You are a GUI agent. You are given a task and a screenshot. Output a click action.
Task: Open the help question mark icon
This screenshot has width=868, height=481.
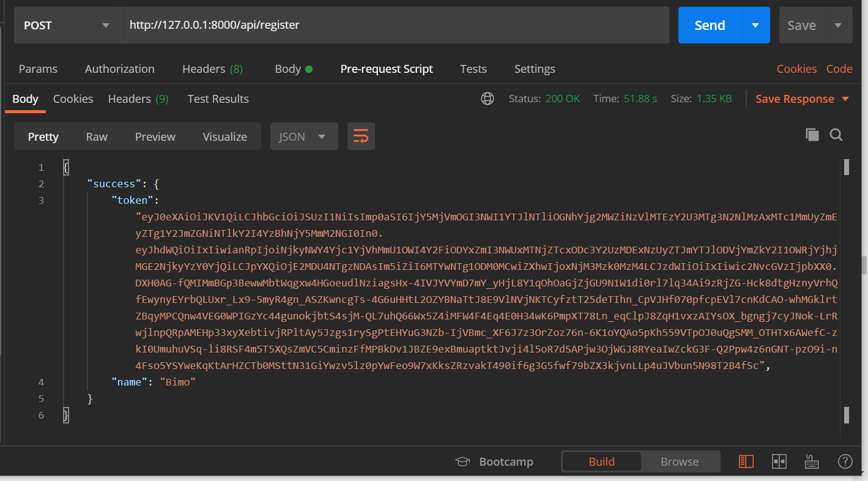coord(845,461)
